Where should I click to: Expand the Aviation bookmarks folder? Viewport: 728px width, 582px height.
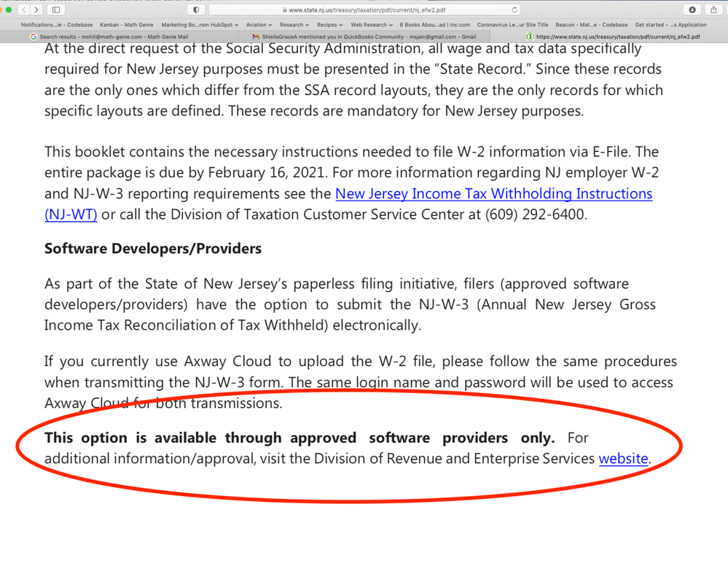(x=259, y=25)
